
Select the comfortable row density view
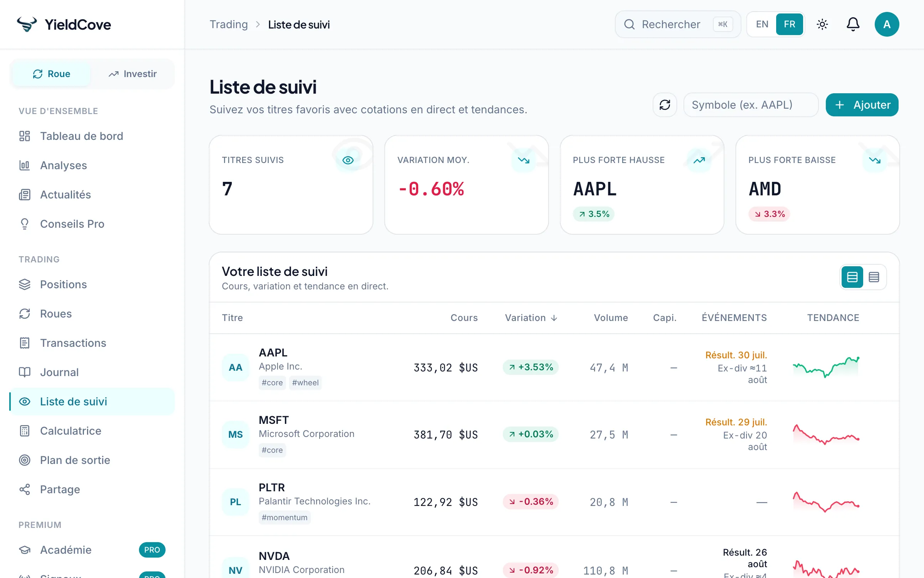pos(852,277)
